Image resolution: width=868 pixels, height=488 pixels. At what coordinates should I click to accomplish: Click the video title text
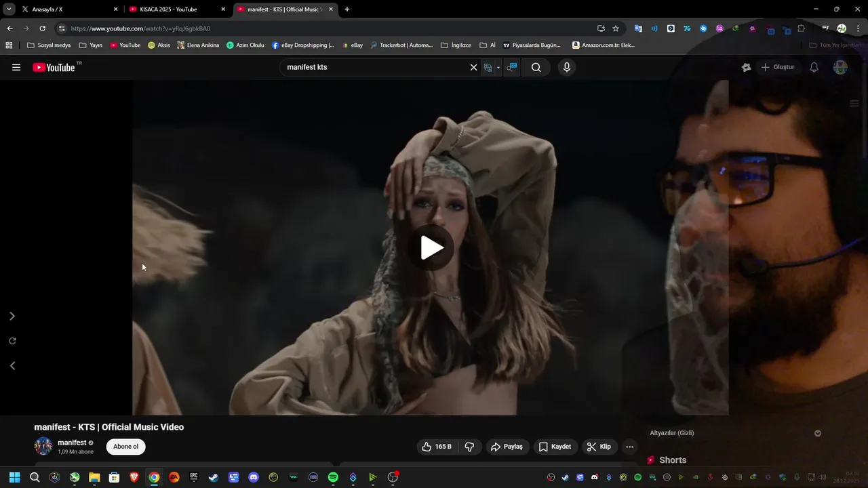point(109,427)
